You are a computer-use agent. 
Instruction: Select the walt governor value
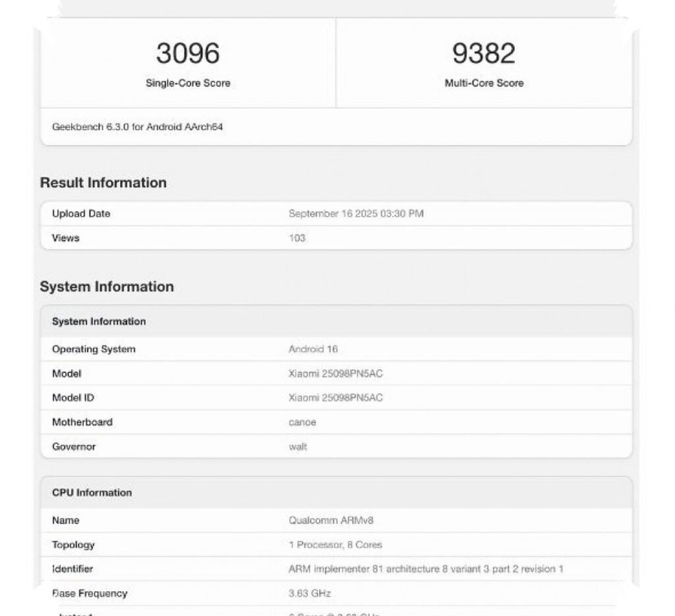click(298, 447)
